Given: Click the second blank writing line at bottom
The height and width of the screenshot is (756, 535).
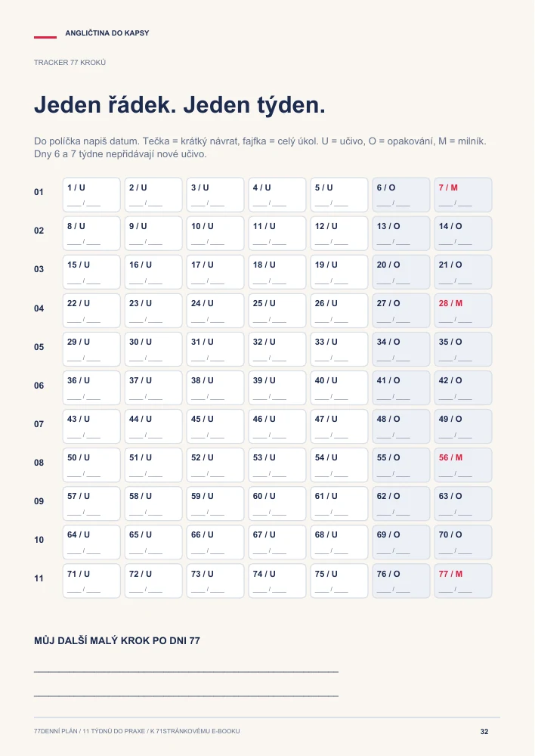Looking at the screenshot, I should pos(186,696).
